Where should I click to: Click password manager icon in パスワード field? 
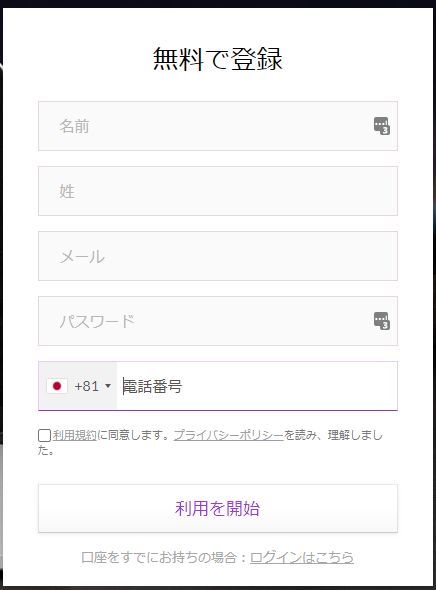point(381,321)
